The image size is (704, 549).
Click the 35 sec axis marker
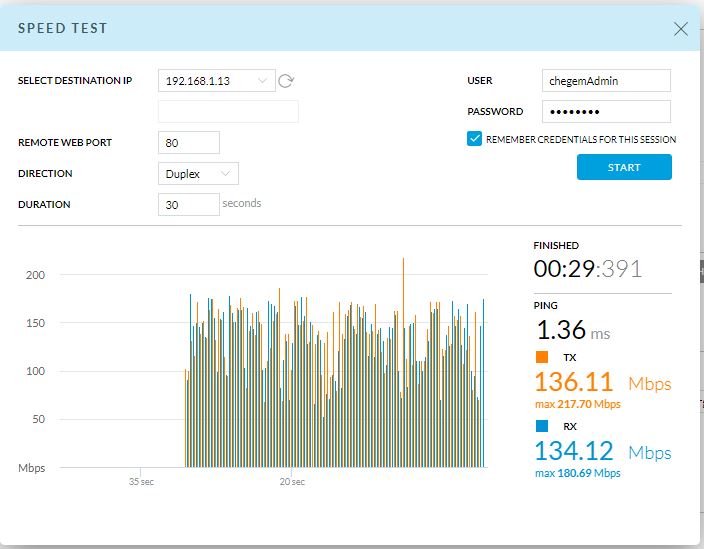point(141,482)
